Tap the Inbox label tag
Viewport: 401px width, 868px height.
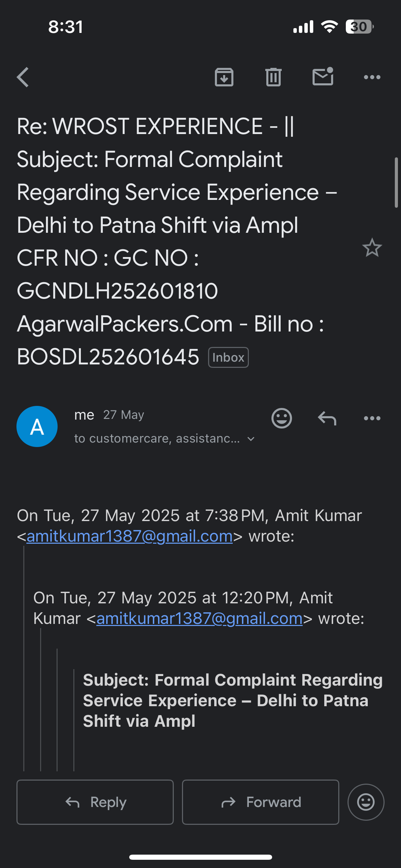pos(228,358)
